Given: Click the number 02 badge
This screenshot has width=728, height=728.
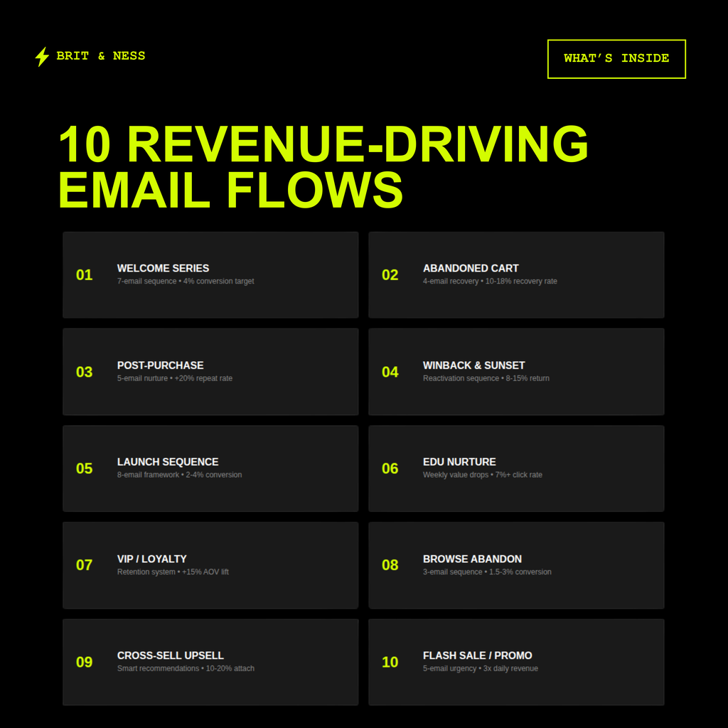Looking at the screenshot, I should (x=390, y=275).
